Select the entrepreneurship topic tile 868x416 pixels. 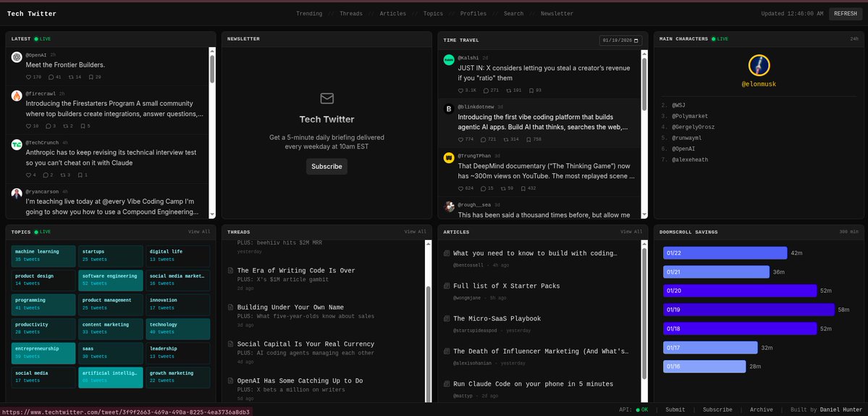click(43, 353)
